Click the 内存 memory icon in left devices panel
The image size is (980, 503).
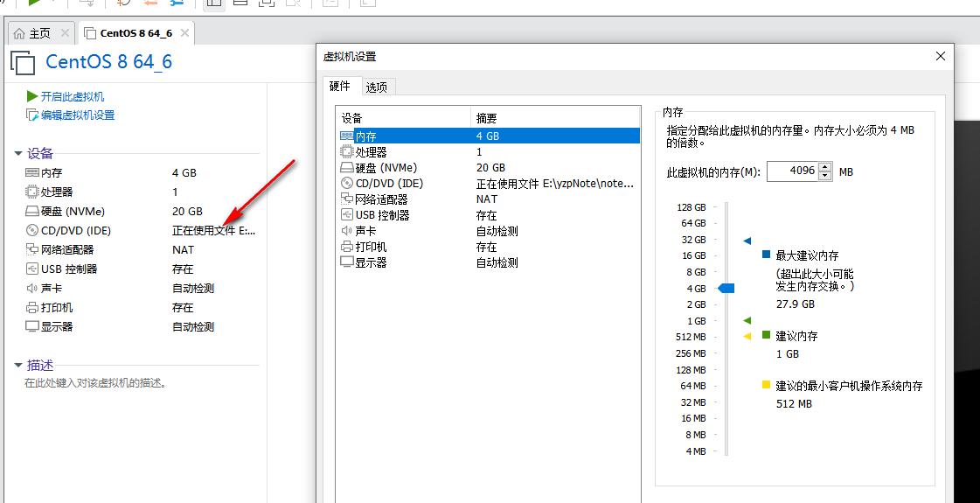(x=31, y=172)
